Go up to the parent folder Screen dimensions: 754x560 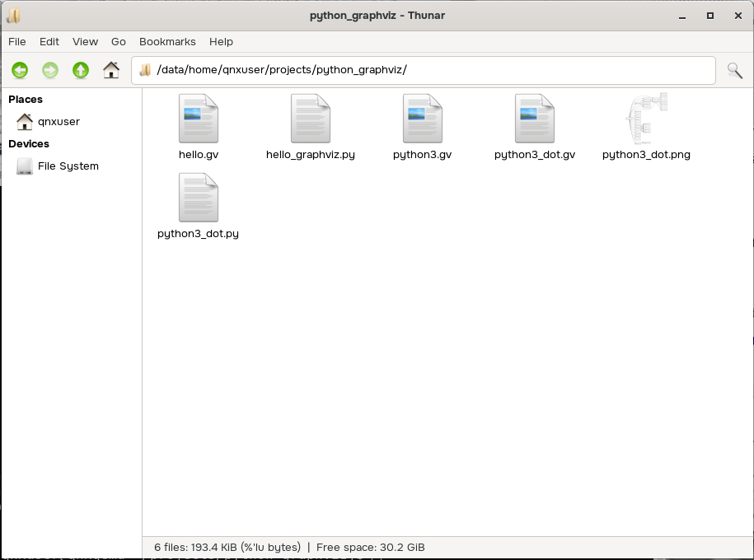point(81,71)
